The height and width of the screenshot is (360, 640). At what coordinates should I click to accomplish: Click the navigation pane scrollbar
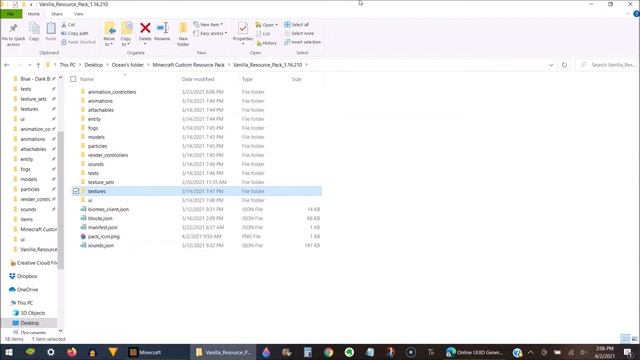pos(60,200)
